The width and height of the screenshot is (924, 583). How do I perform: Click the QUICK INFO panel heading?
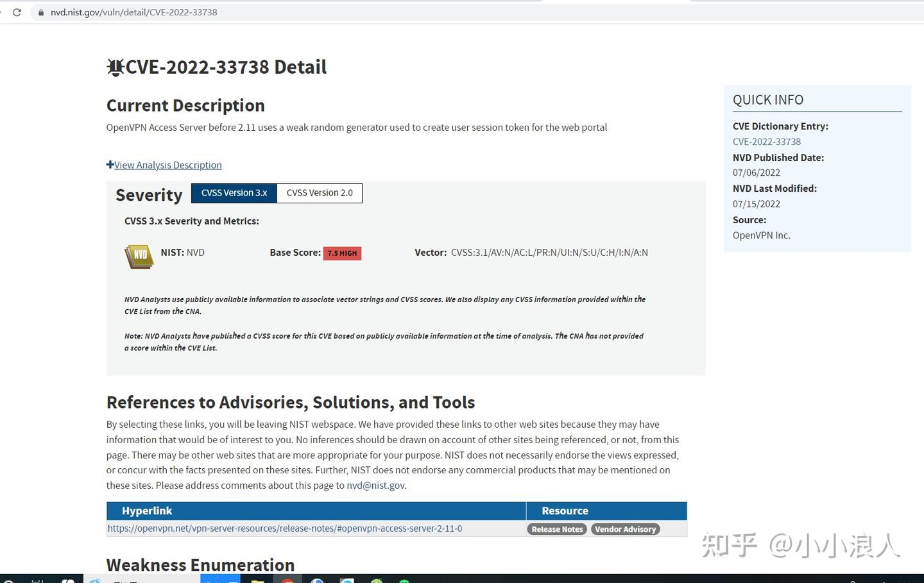tap(768, 100)
